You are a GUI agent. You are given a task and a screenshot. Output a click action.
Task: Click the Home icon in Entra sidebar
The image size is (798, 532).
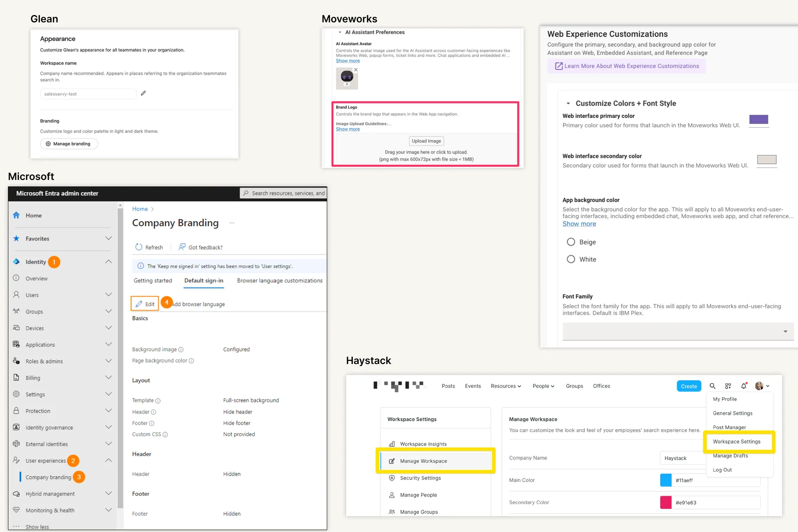[x=16, y=215]
